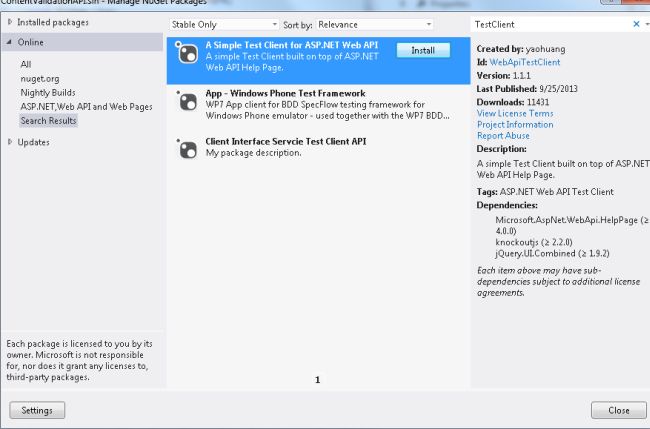Select the All source under Online
This screenshot has height=429, width=650.
click(26, 64)
